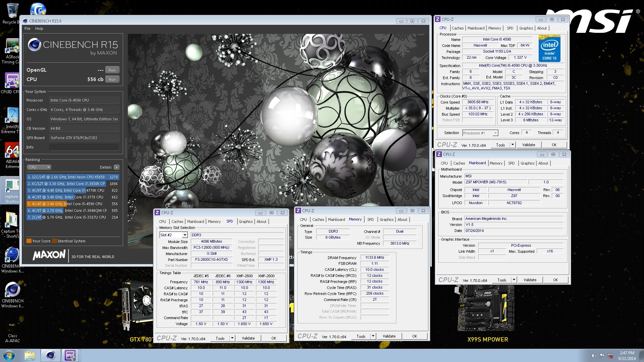This screenshot has height=362, width=644.
Task: Open Graphics tab in CPU-Z Mainboard window
Action: point(527,163)
